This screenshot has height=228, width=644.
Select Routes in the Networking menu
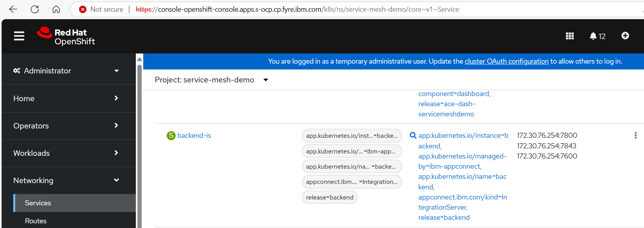75,221
